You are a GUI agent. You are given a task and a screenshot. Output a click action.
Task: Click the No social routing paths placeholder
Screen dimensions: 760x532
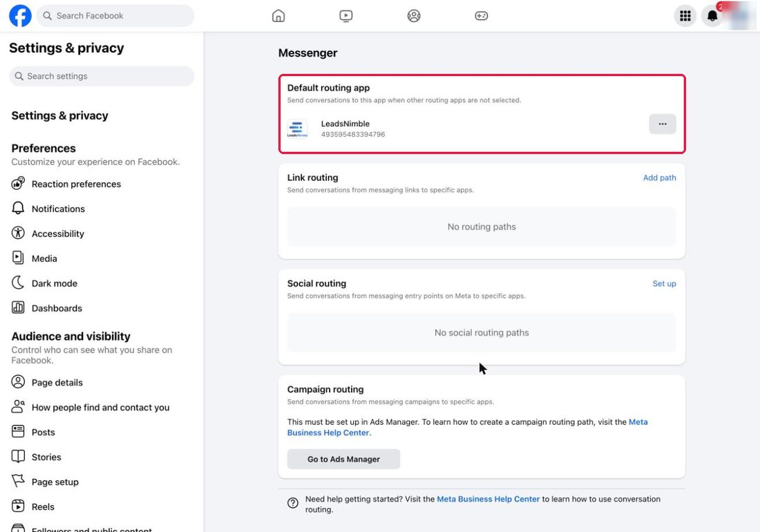(x=482, y=333)
